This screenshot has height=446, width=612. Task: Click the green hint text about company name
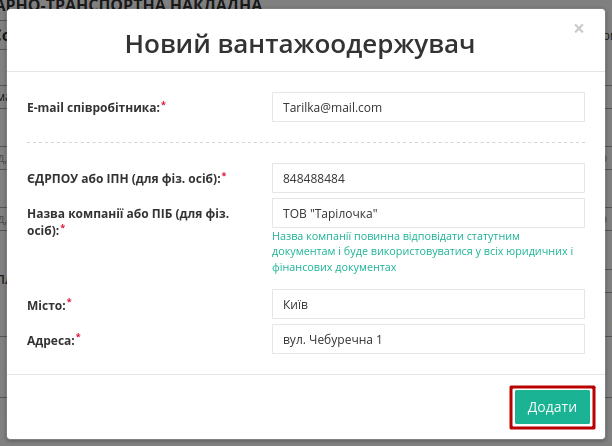[423, 252]
